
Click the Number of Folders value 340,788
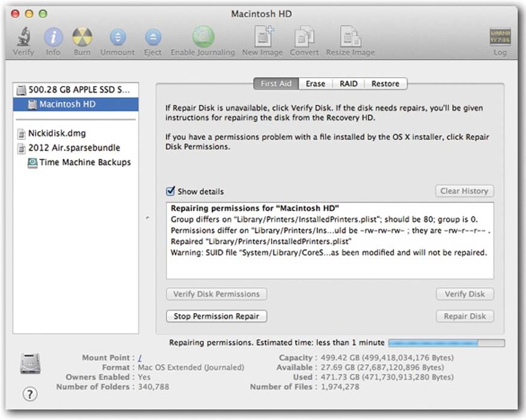[153, 387]
